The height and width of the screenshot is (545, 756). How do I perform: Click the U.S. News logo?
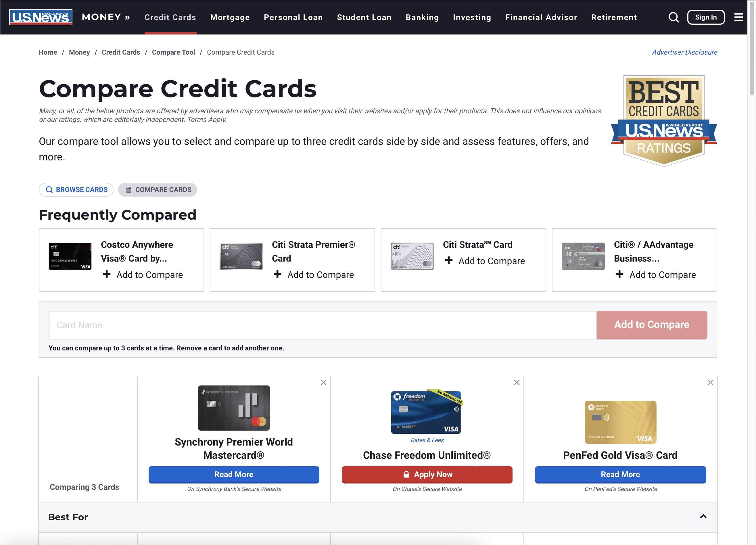tap(41, 17)
